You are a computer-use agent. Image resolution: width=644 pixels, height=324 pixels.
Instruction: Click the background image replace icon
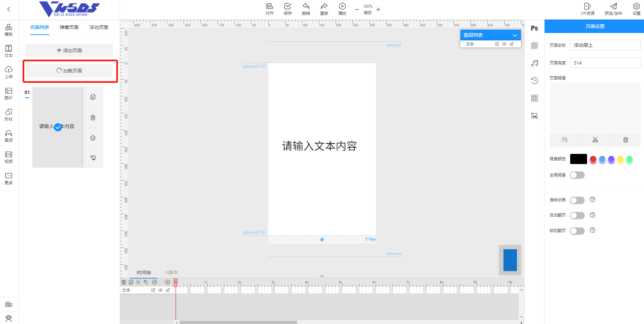565,140
